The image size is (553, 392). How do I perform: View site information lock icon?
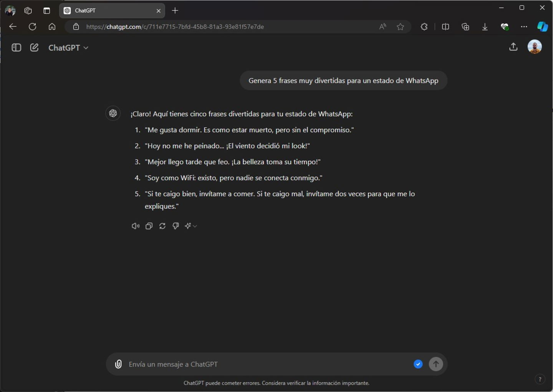click(x=76, y=26)
